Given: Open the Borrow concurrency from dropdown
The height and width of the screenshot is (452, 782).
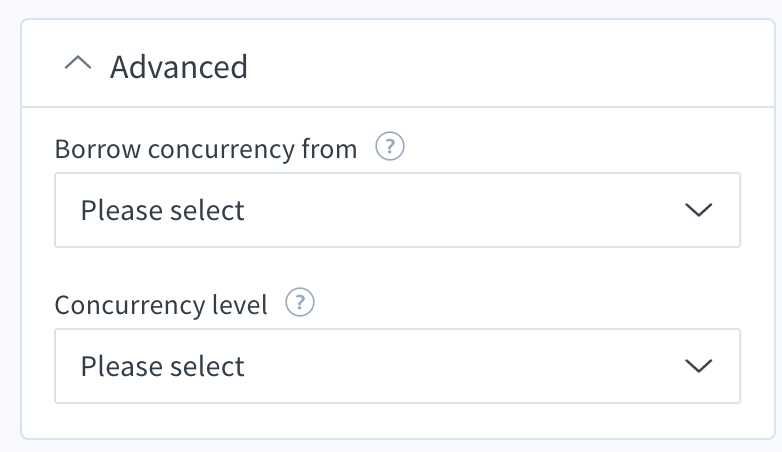Looking at the screenshot, I should [x=397, y=210].
